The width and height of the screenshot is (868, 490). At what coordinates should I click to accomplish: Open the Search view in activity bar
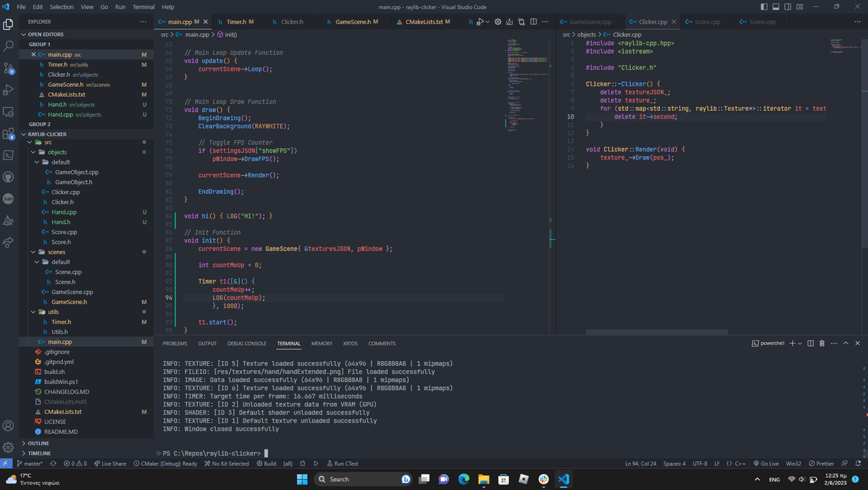[8, 46]
